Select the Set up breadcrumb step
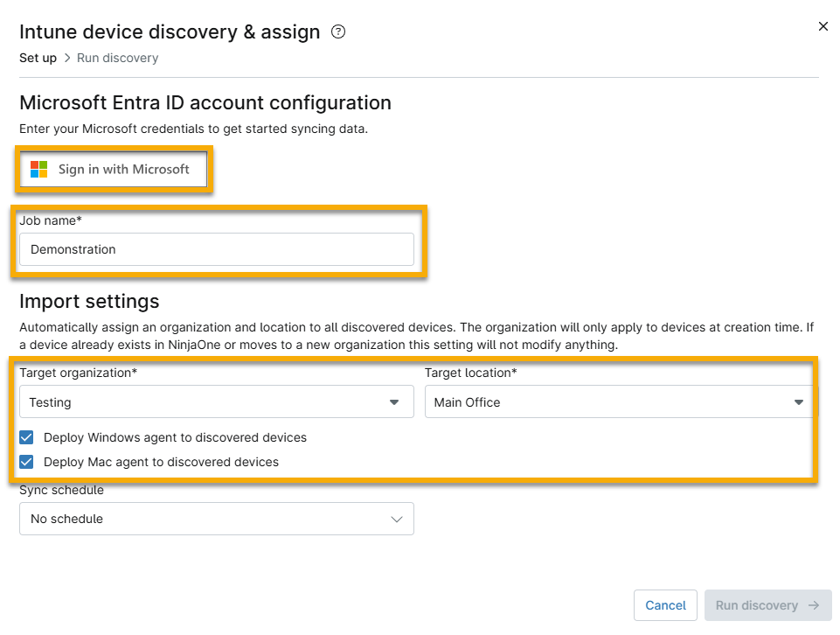This screenshot has width=840, height=635. pyautogui.click(x=38, y=58)
